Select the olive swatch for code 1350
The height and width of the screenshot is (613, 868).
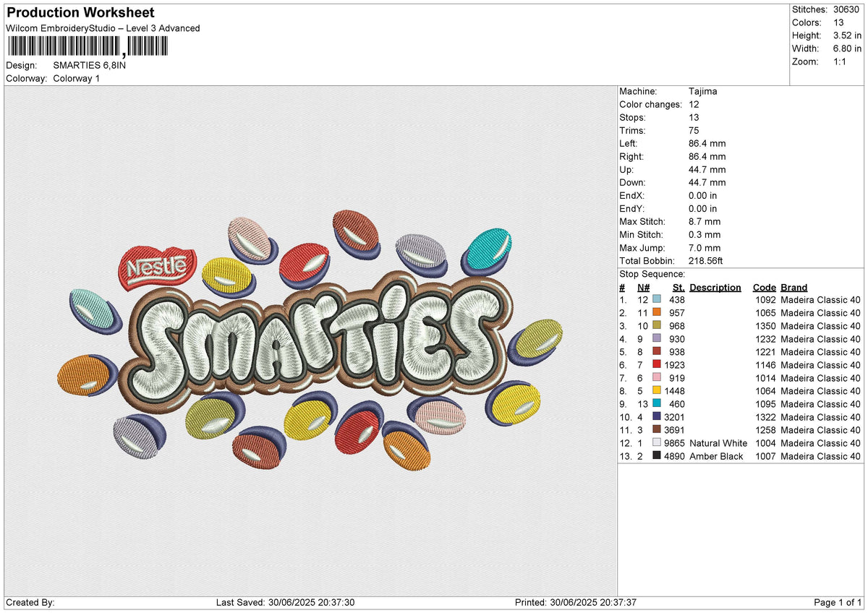tap(657, 326)
